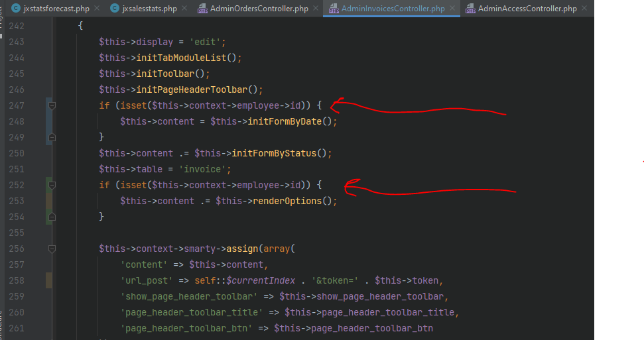Click the '&token=' string literal
Screen dimensions: 644x340
pos(335,281)
